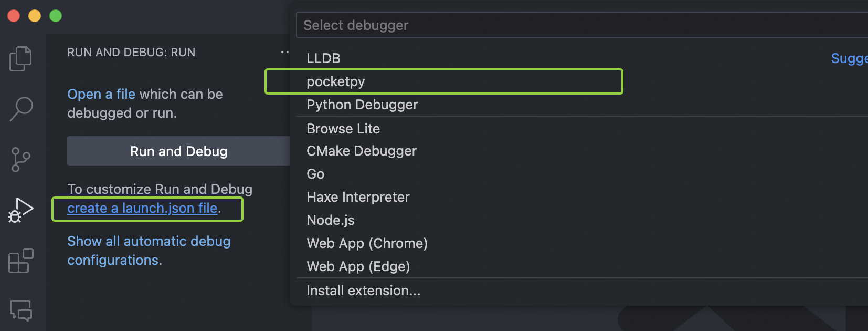Select the CMake Debugger entry
Viewport: 868px width, 331px height.
coord(362,151)
